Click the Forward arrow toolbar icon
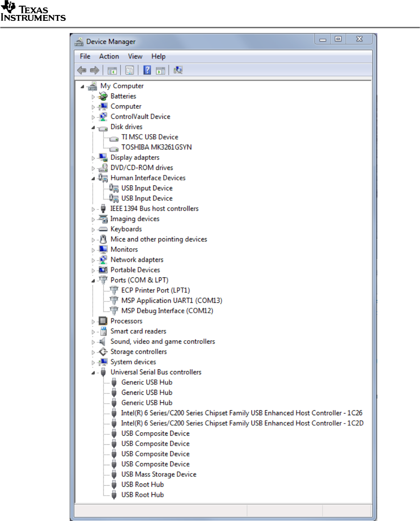Image resolution: width=420 pixels, height=521 pixels. 95,70
